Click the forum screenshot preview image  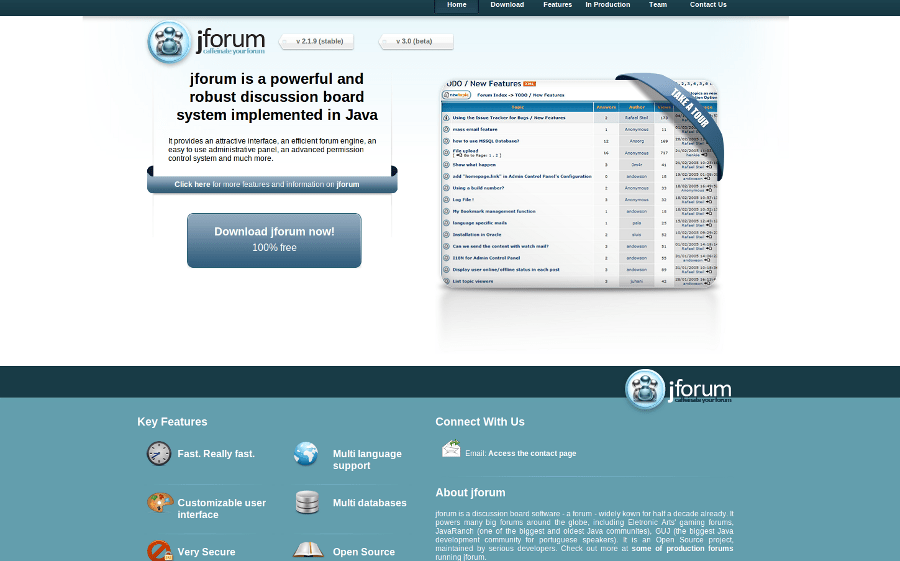tap(579, 184)
